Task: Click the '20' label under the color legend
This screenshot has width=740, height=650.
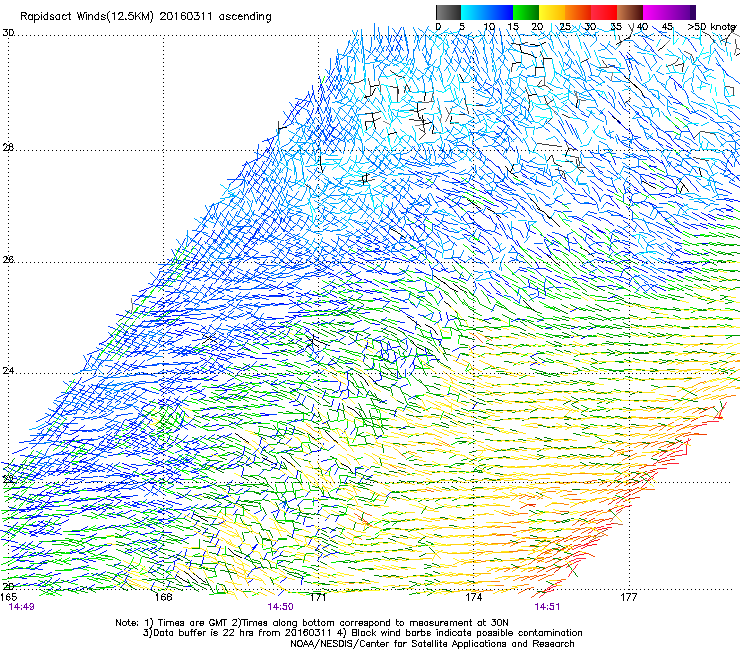Action: click(x=537, y=27)
